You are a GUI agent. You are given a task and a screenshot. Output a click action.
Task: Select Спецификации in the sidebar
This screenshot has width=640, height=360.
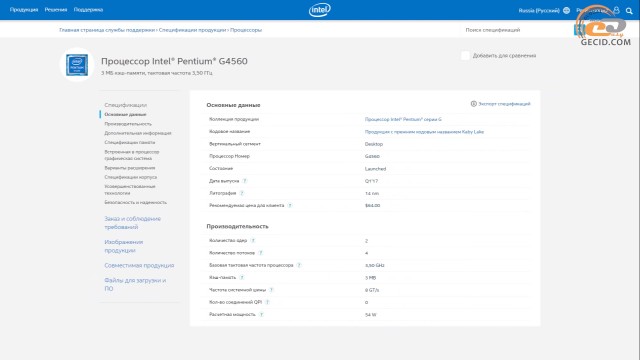[125, 105]
